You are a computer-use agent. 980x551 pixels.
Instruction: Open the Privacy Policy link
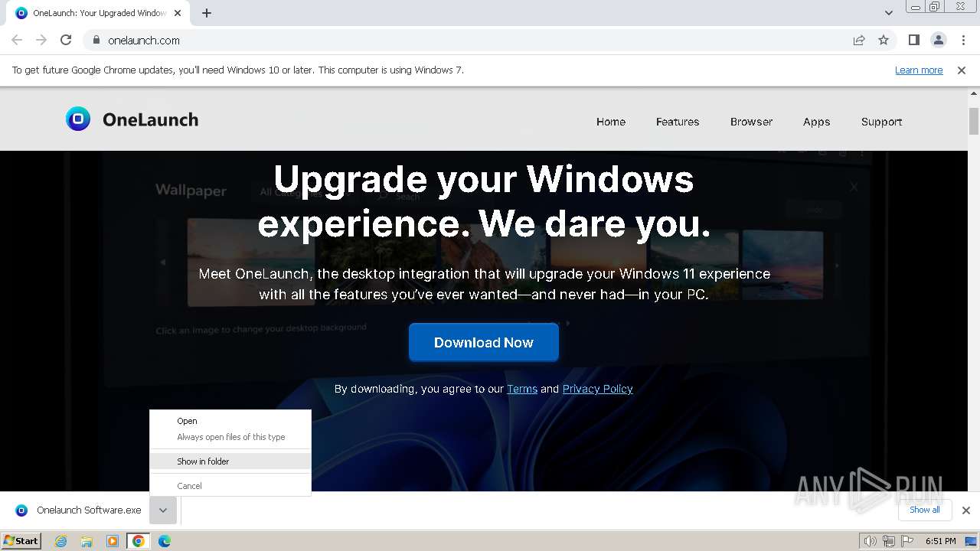597,389
